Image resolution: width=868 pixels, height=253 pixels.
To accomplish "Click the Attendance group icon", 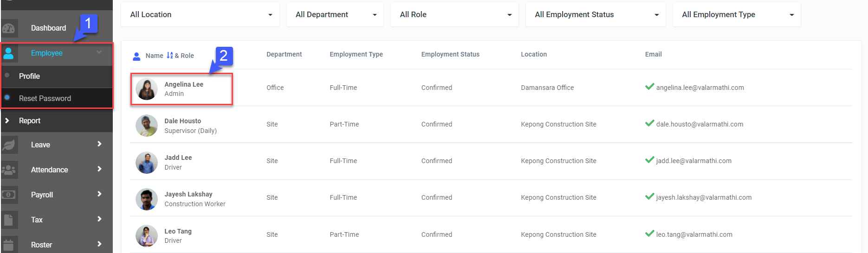I will pos(9,170).
